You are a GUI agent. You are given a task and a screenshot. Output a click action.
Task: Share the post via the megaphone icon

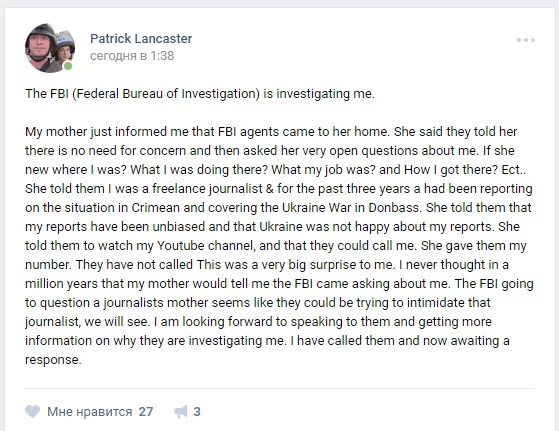(181, 412)
